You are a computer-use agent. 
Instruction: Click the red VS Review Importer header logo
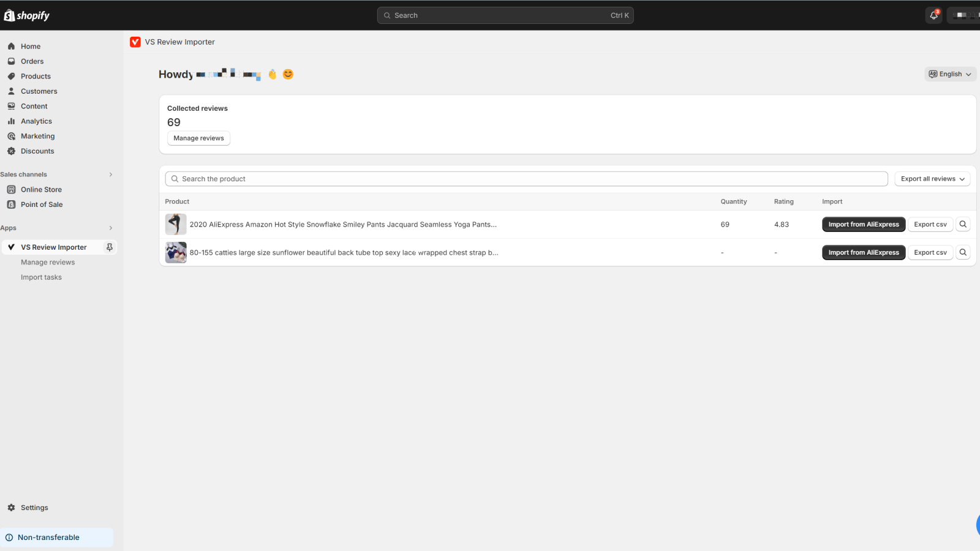(135, 42)
